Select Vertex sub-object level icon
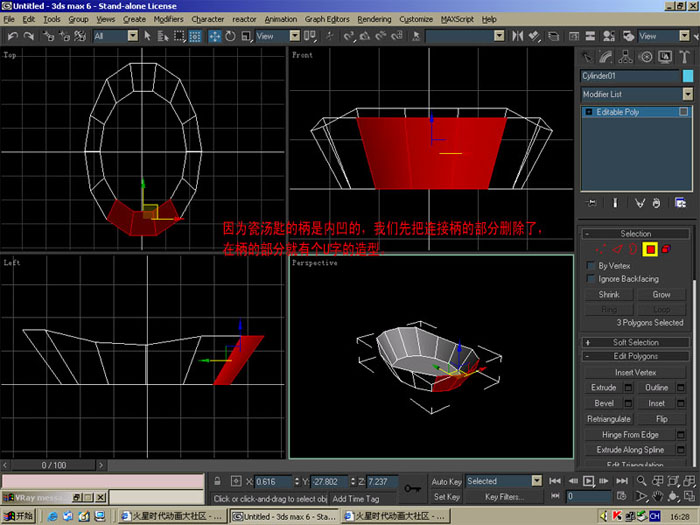This screenshot has height=525, width=700. pyautogui.click(x=601, y=249)
